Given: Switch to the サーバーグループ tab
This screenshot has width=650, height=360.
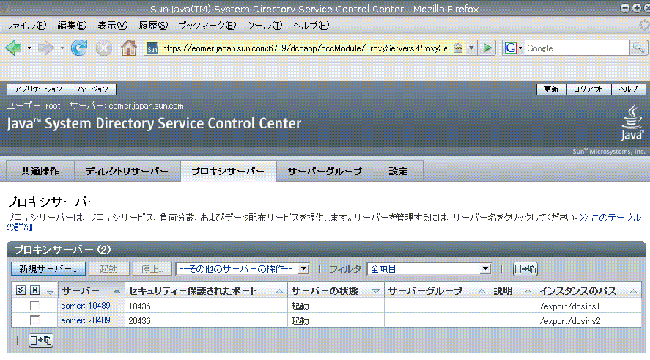Looking at the screenshot, I should tap(325, 171).
